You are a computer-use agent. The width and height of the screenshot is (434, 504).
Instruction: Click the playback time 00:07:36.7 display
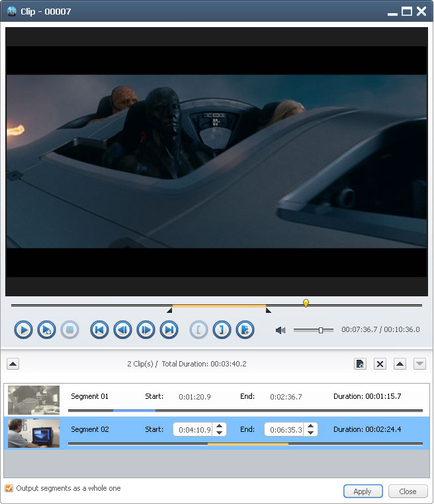[359, 329]
